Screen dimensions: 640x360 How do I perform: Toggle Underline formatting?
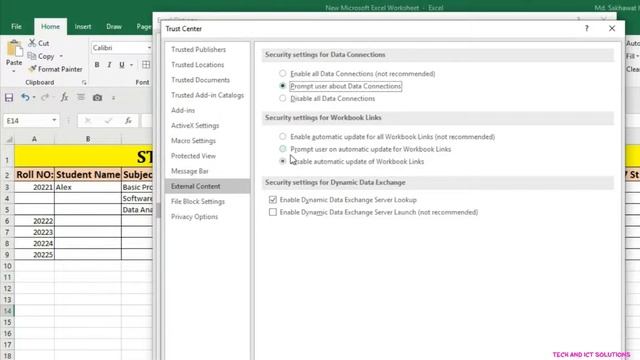(122, 65)
